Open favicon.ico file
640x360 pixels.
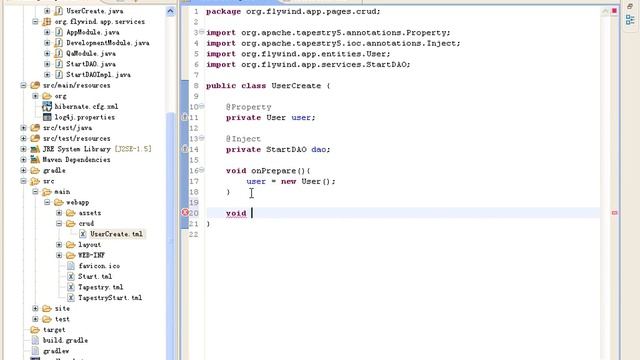[x=99, y=266]
